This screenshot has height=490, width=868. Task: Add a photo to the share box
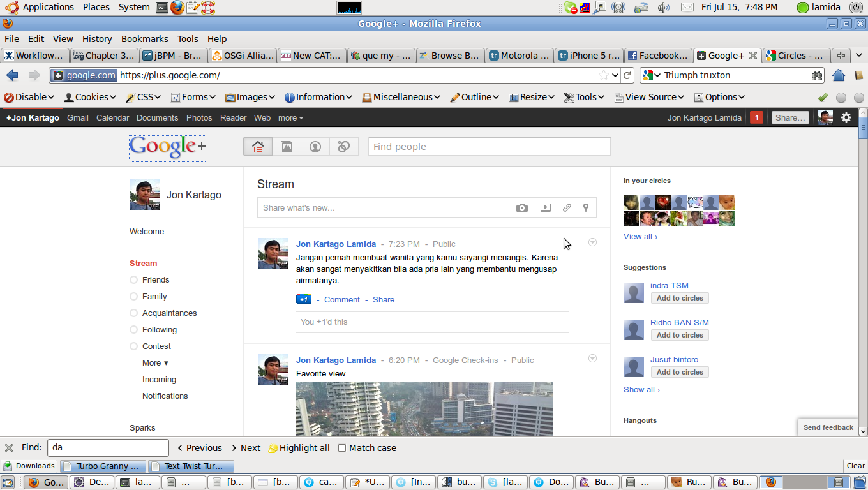522,207
